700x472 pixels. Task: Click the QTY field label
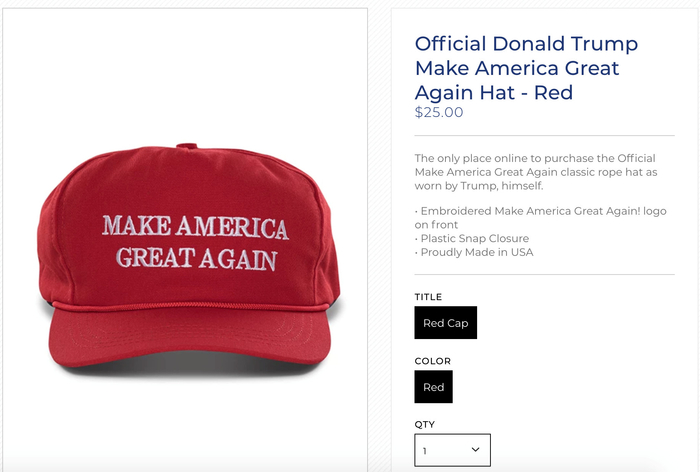point(425,424)
